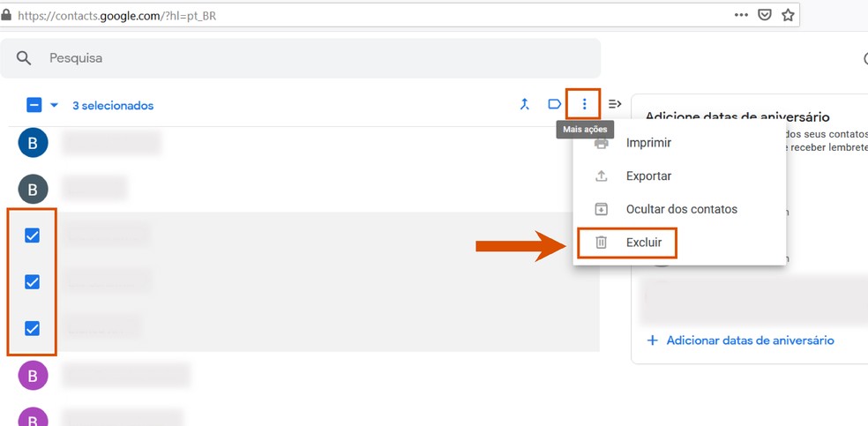
Task: Choose Imprimir from the menu
Action: 648,143
